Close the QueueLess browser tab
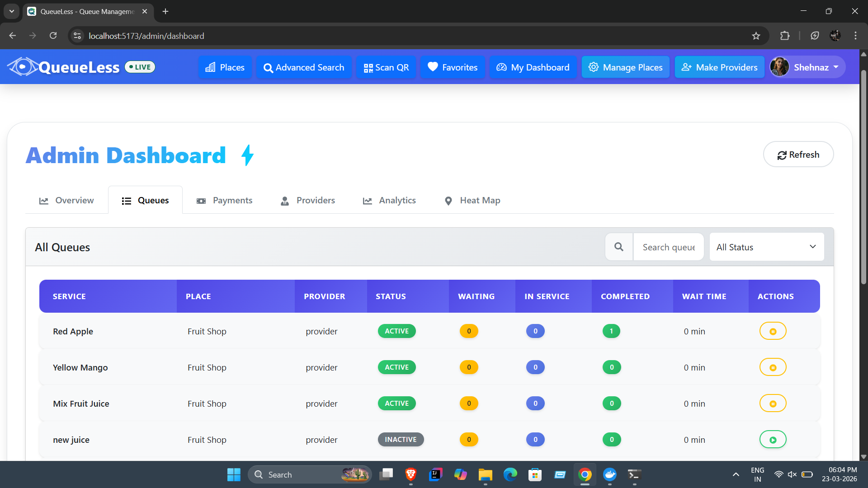The width and height of the screenshot is (868, 488). click(x=145, y=11)
